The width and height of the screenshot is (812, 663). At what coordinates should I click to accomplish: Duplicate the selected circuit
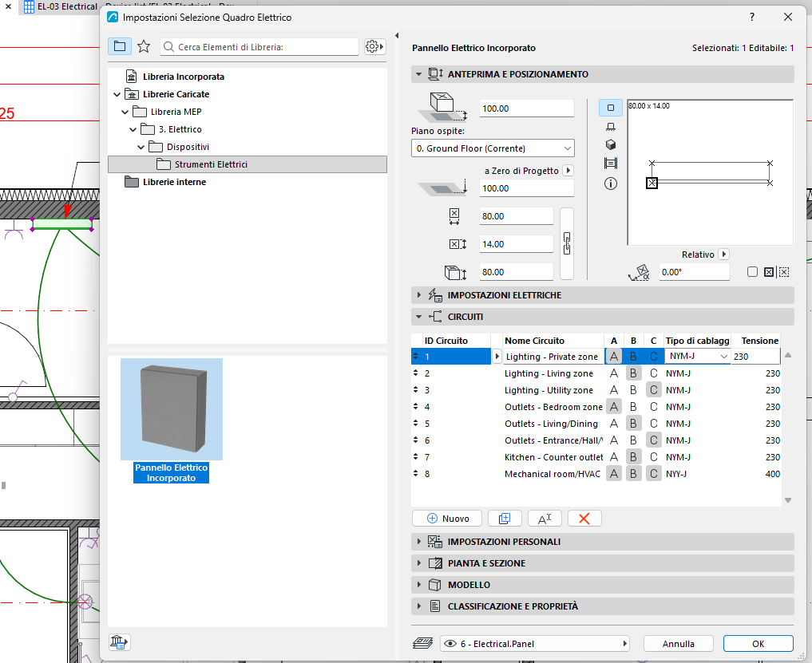505,518
